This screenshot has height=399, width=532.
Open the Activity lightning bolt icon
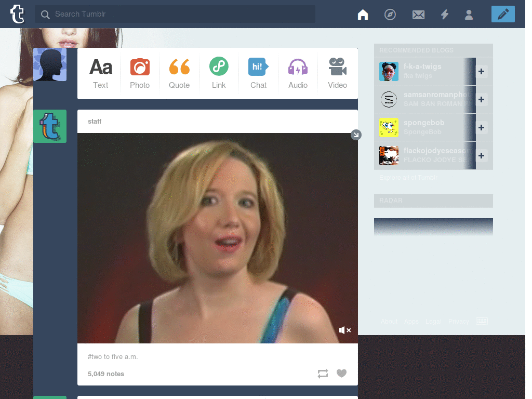(x=445, y=15)
